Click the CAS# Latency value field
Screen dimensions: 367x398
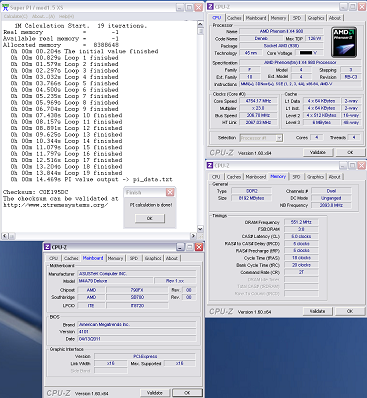click(x=301, y=236)
